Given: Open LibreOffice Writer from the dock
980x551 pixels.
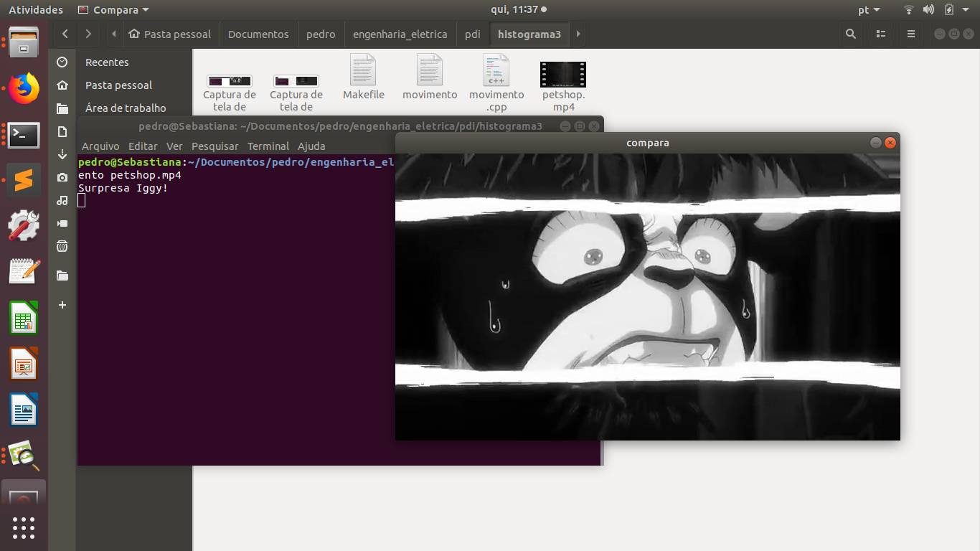Looking at the screenshot, I should (x=24, y=410).
